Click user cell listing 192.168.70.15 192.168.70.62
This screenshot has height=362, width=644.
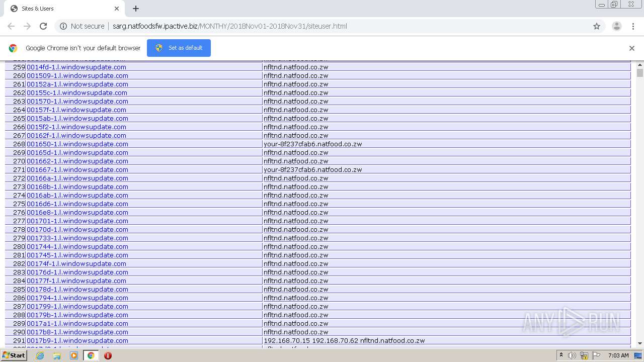tap(446, 340)
